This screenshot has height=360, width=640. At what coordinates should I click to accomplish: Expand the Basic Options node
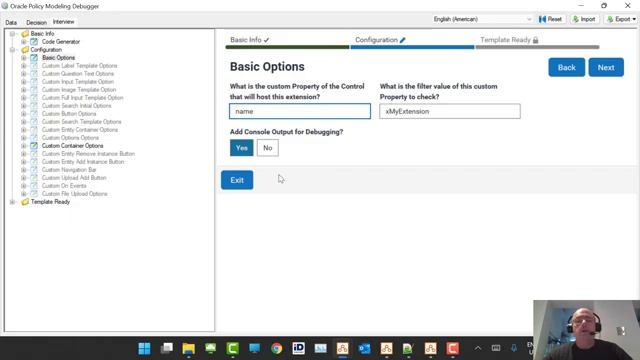click(23, 58)
